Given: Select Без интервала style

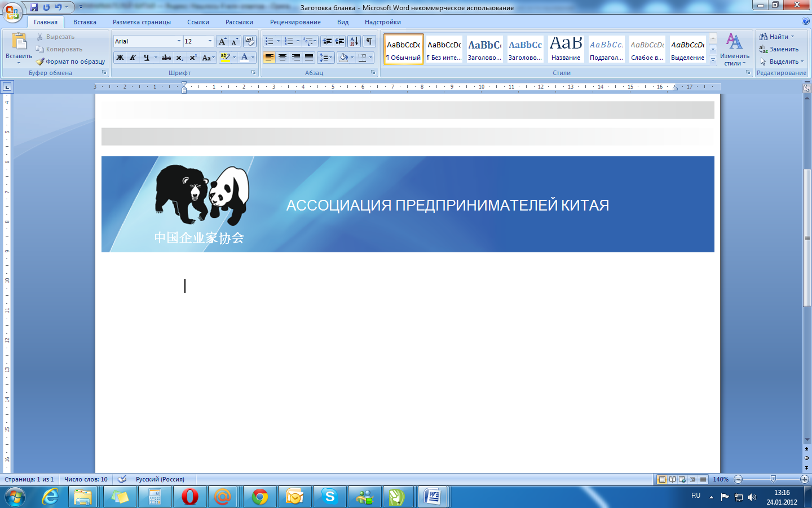Looking at the screenshot, I should (x=444, y=49).
